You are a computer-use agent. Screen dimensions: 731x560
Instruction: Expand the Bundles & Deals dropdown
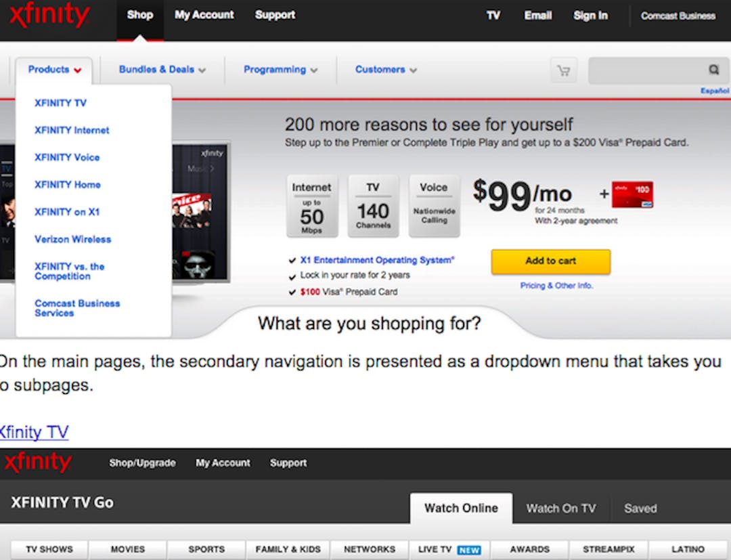tap(161, 69)
